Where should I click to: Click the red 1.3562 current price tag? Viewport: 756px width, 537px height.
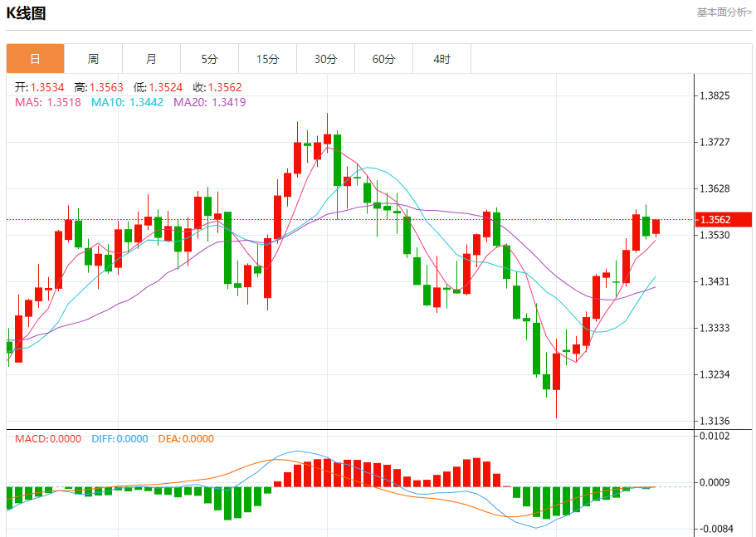[723, 220]
